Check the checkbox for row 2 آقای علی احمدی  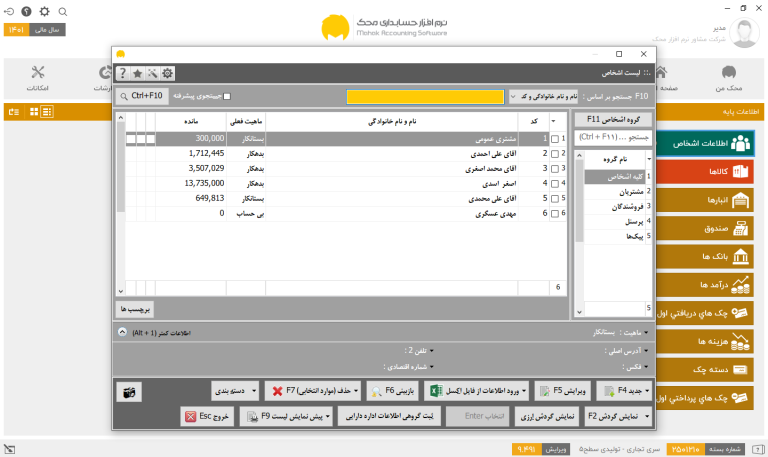click(555, 154)
